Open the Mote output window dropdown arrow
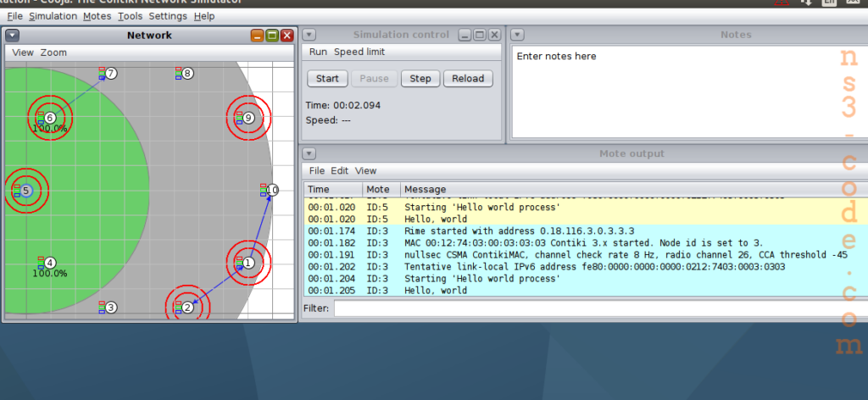Image resolution: width=868 pixels, height=400 pixels. pyautogui.click(x=309, y=153)
